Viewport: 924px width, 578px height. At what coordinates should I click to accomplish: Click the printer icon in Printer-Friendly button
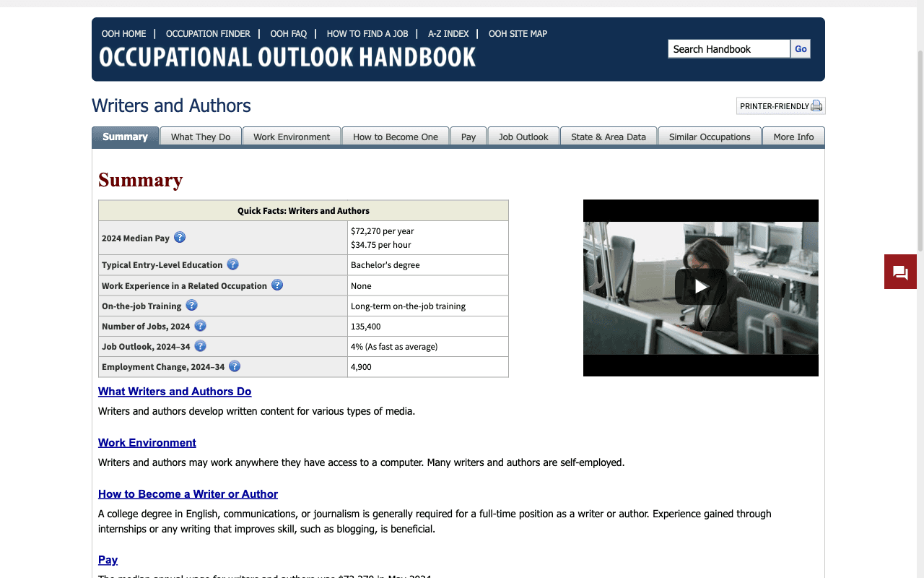(816, 106)
